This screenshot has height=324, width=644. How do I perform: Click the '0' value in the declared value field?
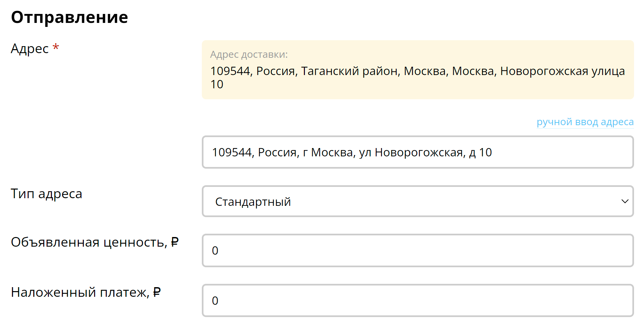[x=215, y=251]
